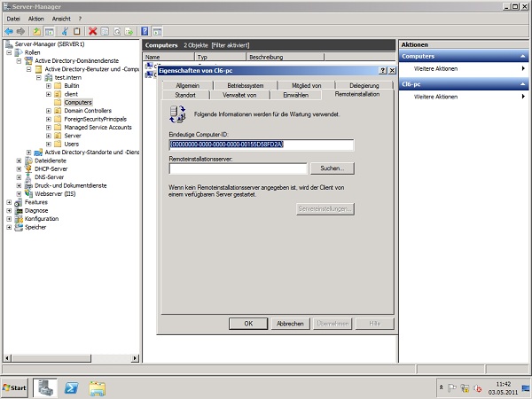This screenshot has width=532, height=399.
Task: Expand the ForeignSecurityPrincipals node
Action: pos(49,119)
